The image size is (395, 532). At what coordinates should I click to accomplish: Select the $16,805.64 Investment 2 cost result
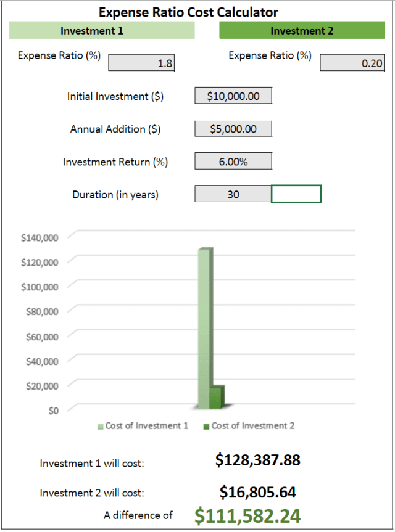pyautogui.click(x=257, y=491)
